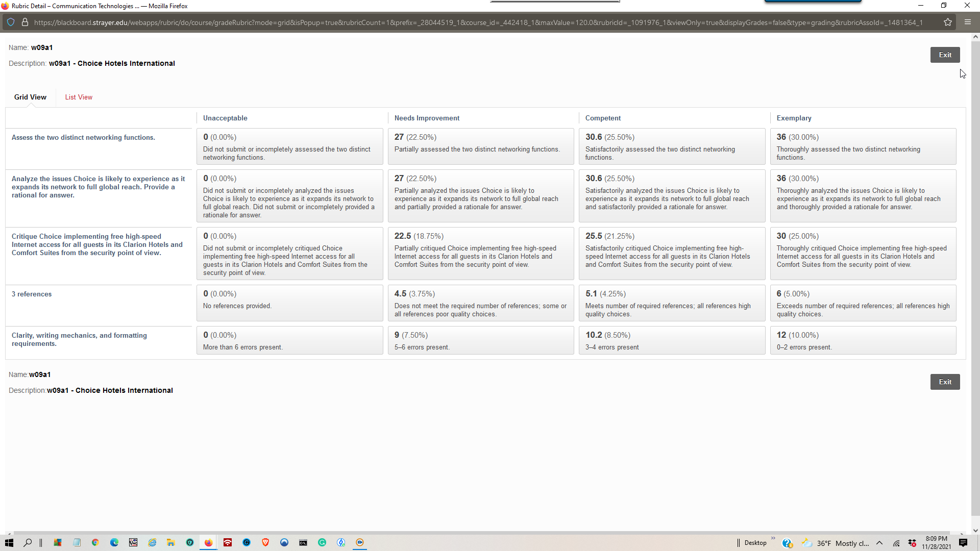Open the Command Prompt taskbar icon
980x551 pixels.
pos(303,543)
